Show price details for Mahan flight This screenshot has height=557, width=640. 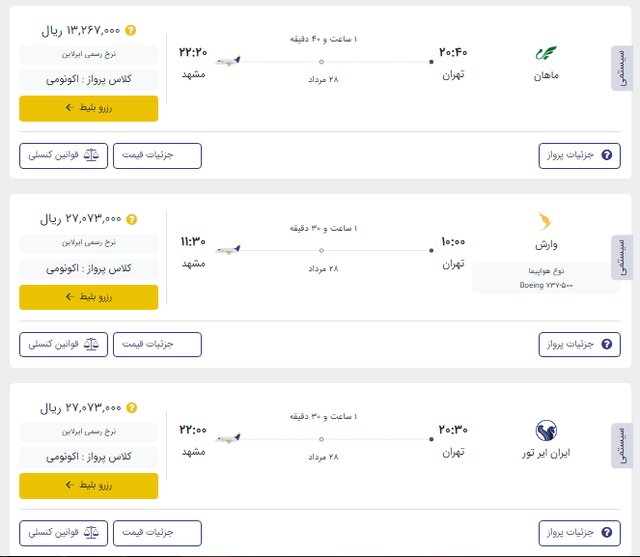click(x=157, y=156)
